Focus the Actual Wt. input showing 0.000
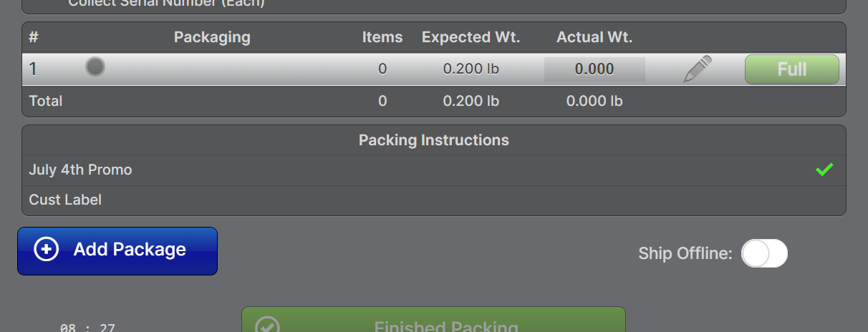Image resolution: width=868 pixels, height=332 pixels. click(x=594, y=69)
